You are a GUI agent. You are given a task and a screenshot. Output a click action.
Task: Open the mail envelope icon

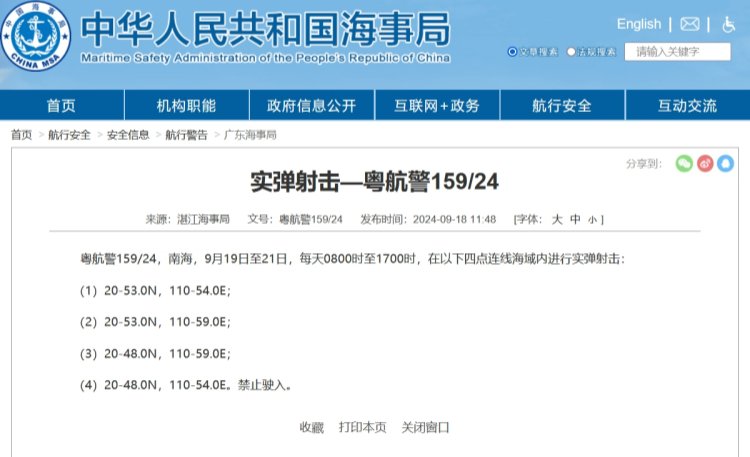(x=690, y=24)
